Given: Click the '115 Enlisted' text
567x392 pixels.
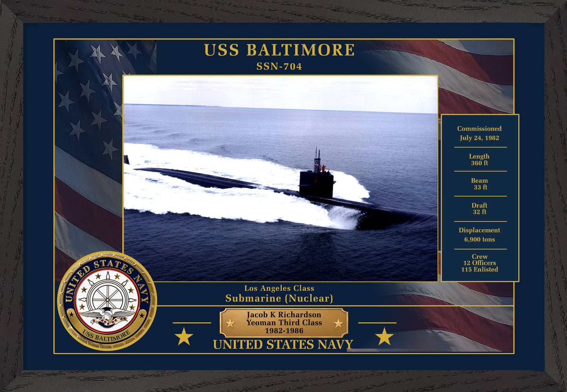Looking at the screenshot, I should click(479, 270).
